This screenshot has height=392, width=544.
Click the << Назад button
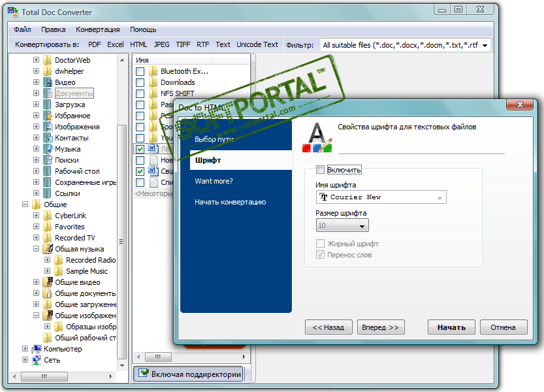pos(328,327)
